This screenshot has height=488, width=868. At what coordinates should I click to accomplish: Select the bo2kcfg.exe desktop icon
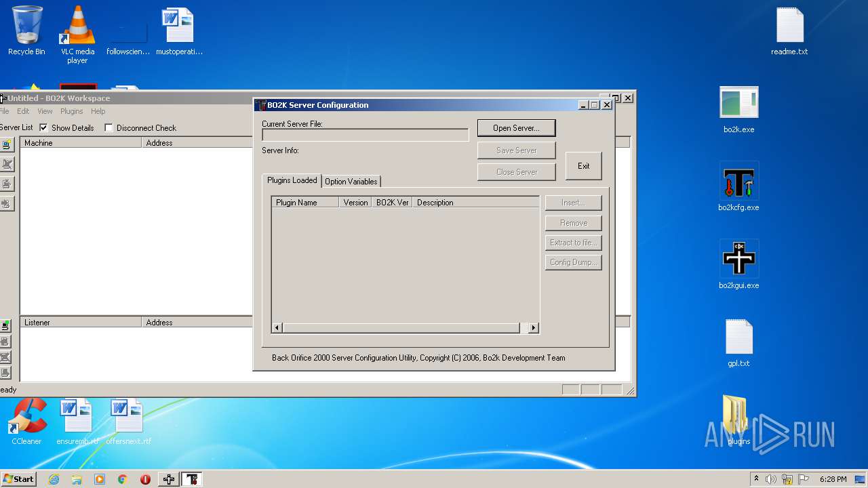pos(738,188)
